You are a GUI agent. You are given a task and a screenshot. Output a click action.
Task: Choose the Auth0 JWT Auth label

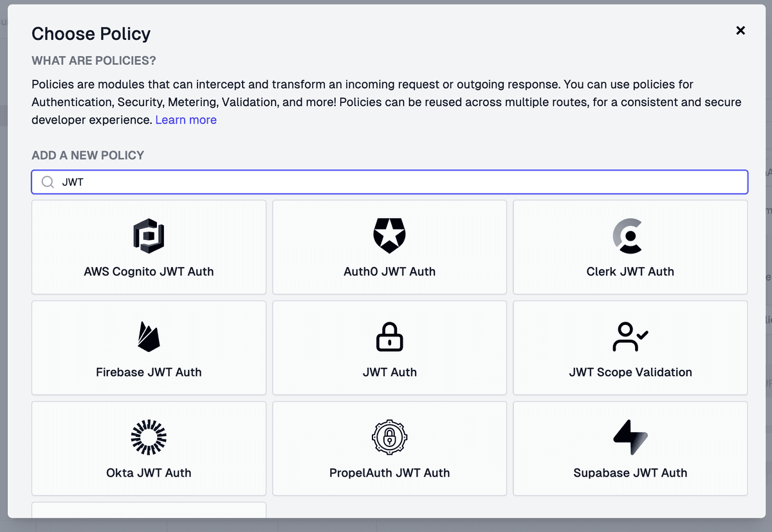[x=389, y=271]
